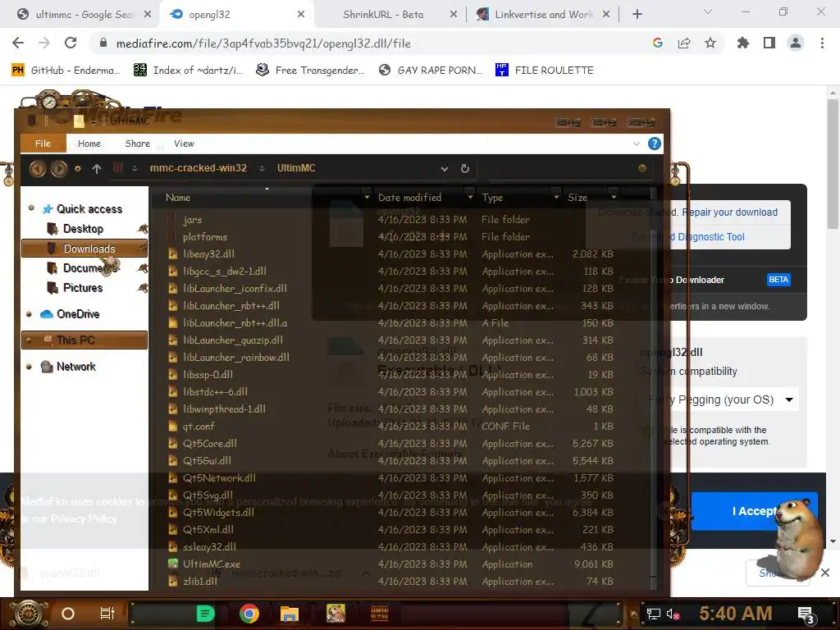Image resolution: width=840 pixels, height=630 pixels.
Task: Close the downloads bar X button
Action: tap(825, 573)
